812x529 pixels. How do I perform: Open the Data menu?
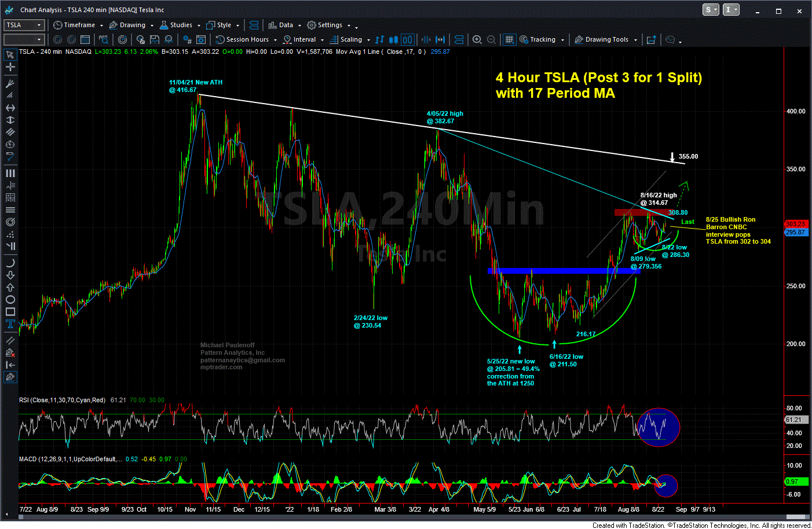281,25
